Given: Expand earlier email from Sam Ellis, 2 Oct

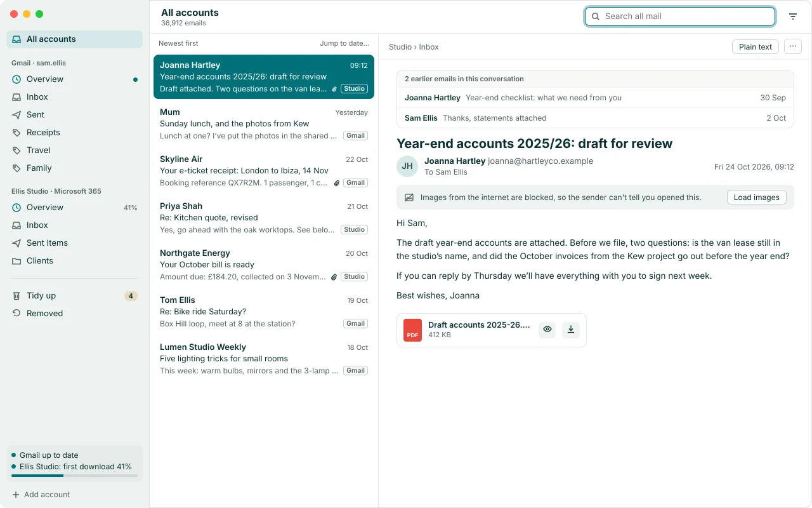Looking at the screenshot, I should tap(595, 118).
